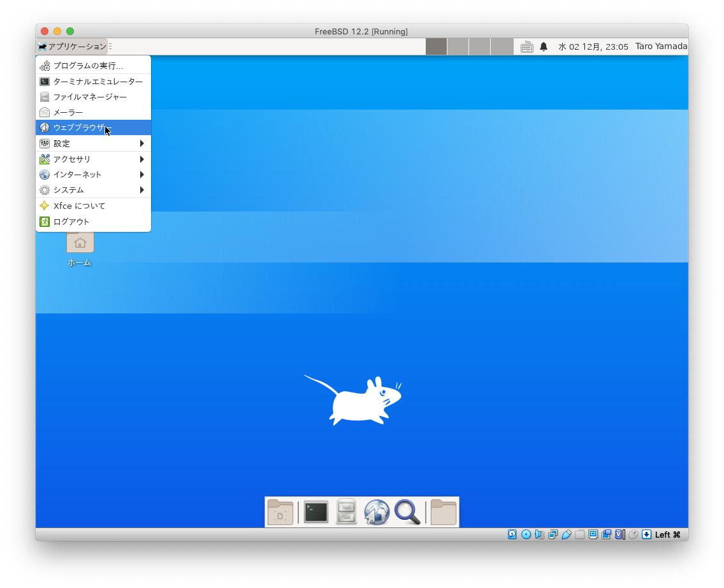This screenshot has height=588, width=724.
Task: Click the magnifier application finder in dock
Action: pos(407,512)
